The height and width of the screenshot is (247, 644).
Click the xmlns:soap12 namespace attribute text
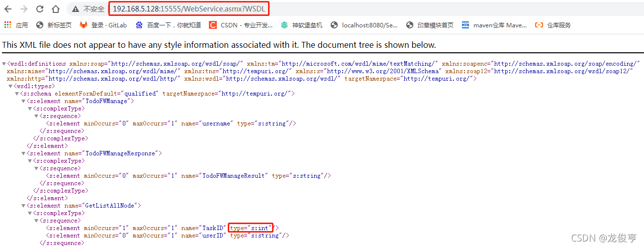coord(538,71)
